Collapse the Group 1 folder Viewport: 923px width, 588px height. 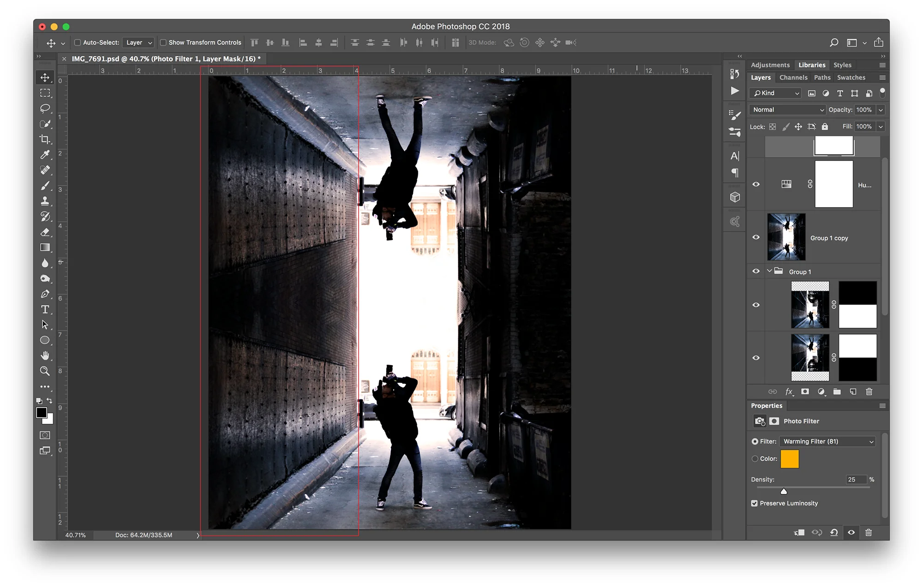click(769, 271)
